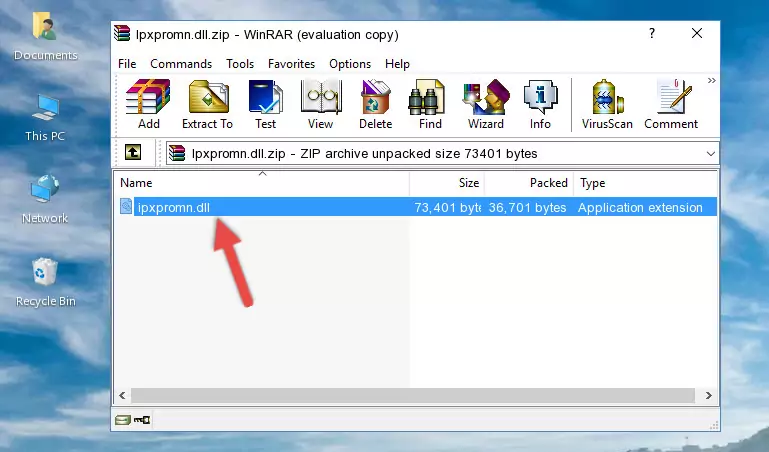Viewport: 769px width, 452px height.
Task: Open the archive path dropdown arrow
Action: click(710, 154)
